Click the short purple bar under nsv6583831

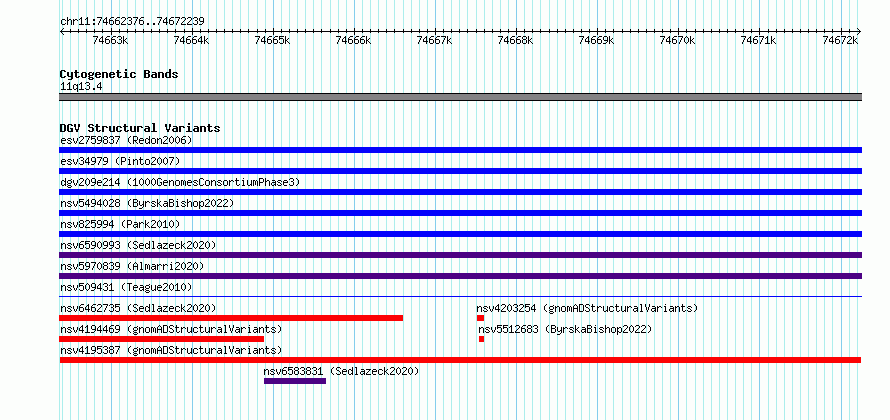[x=295, y=381]
